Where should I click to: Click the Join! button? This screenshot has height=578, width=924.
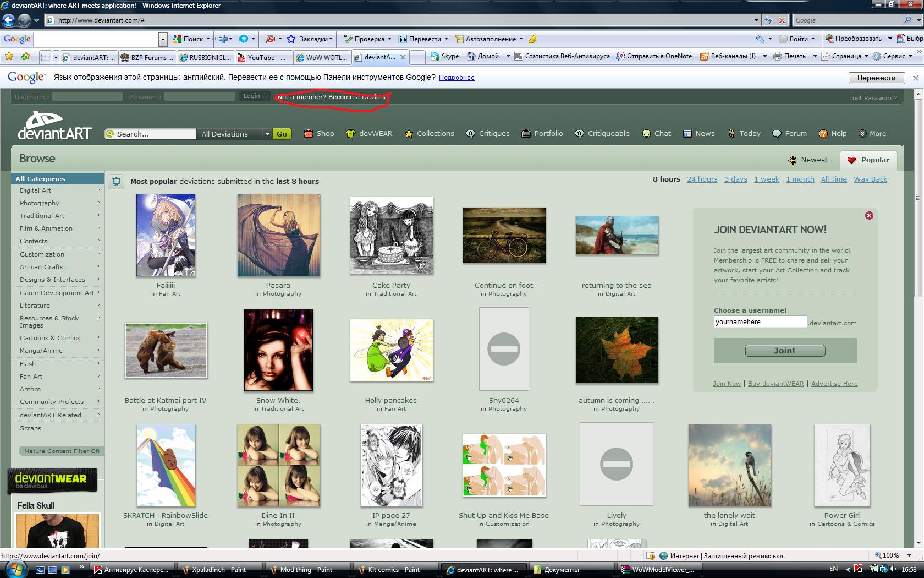coord(785,351)
